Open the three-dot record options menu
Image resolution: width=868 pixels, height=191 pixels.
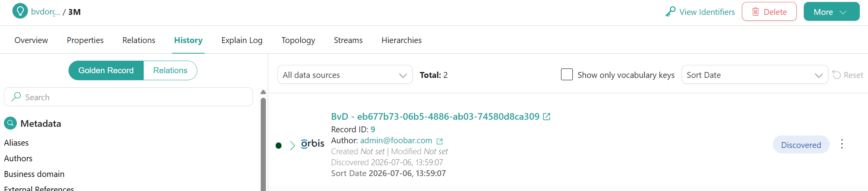[x=842, y=144]
